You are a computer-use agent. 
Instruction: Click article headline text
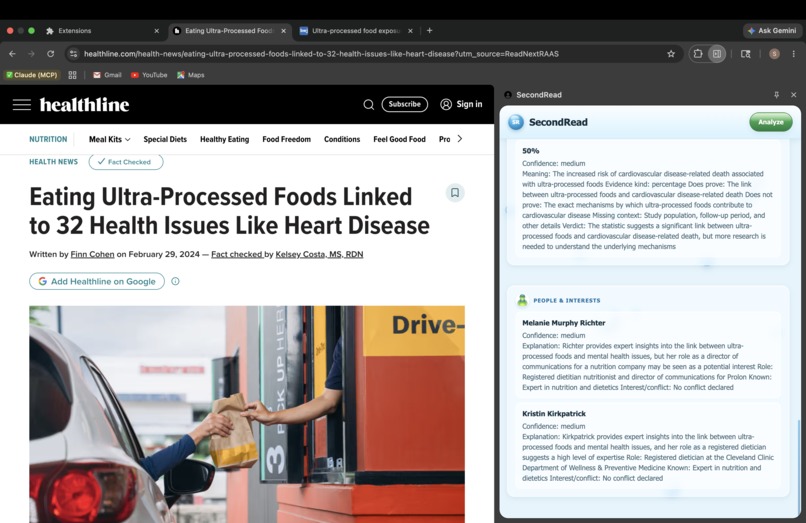click(229, 211)
